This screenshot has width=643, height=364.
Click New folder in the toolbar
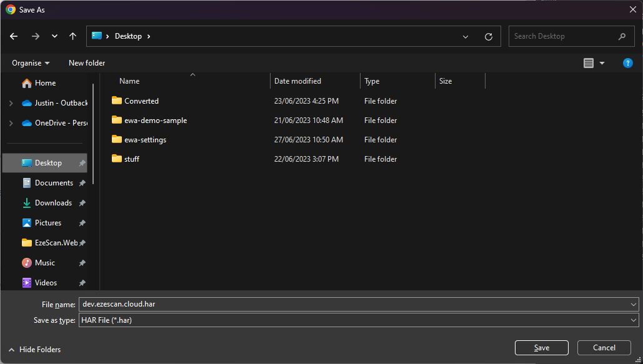point(87,63)
